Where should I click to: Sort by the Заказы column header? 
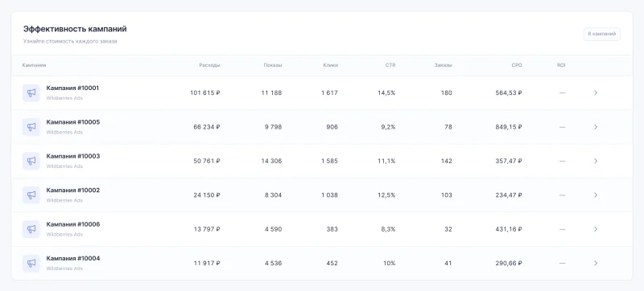pyautogui.click(x=444, y=65)
